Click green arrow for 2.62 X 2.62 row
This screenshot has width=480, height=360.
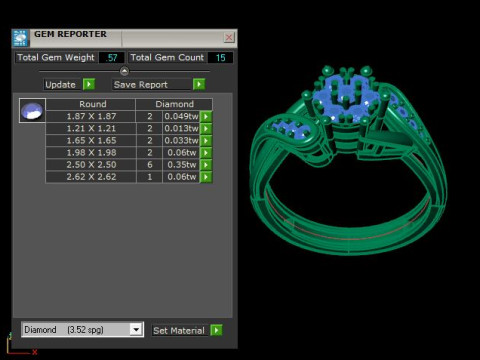[206, 177]
